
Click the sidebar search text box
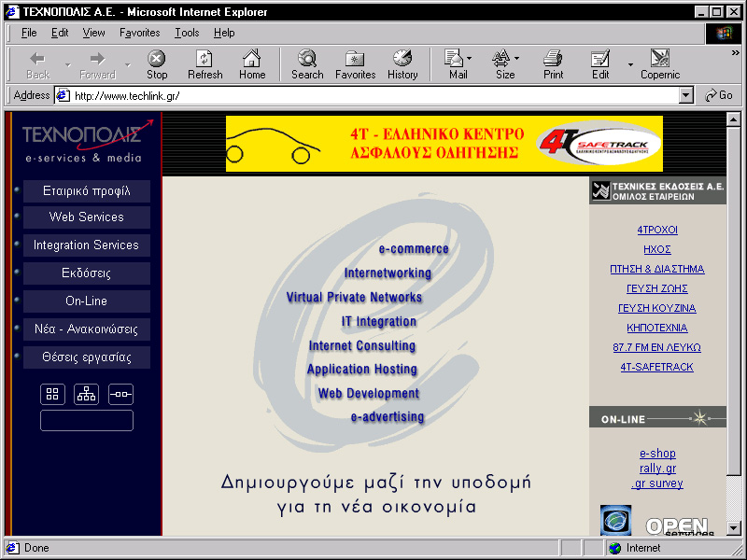[87, 421]
